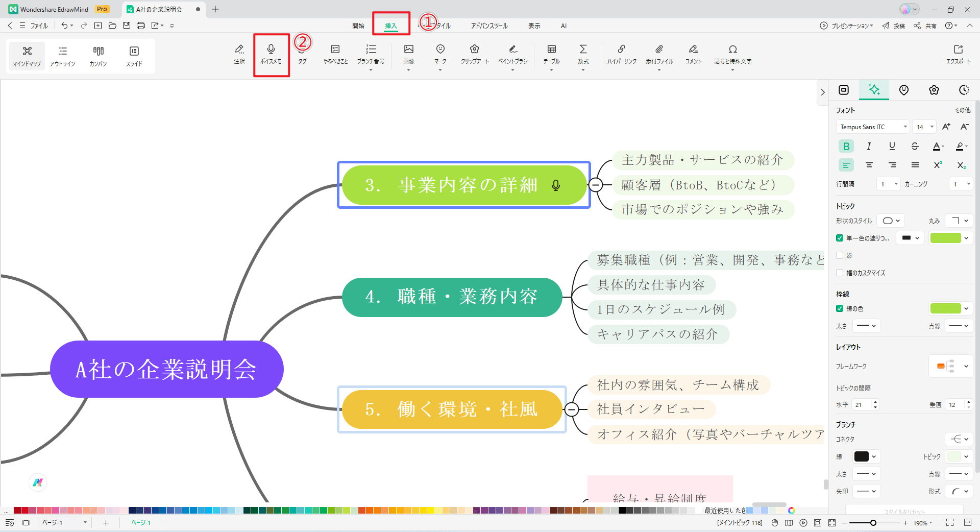Select center text alignment
This screenshot has height=532, width=980.
click(869, 165)
